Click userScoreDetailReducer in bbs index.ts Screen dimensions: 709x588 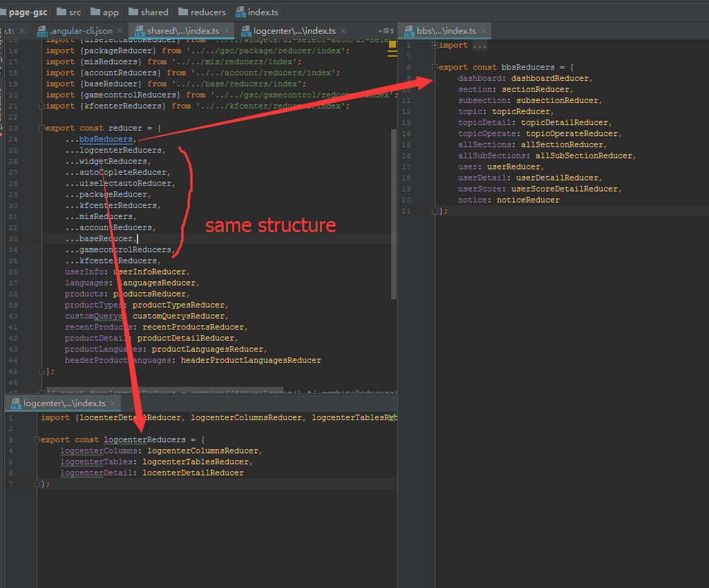[x=565, y=189]
